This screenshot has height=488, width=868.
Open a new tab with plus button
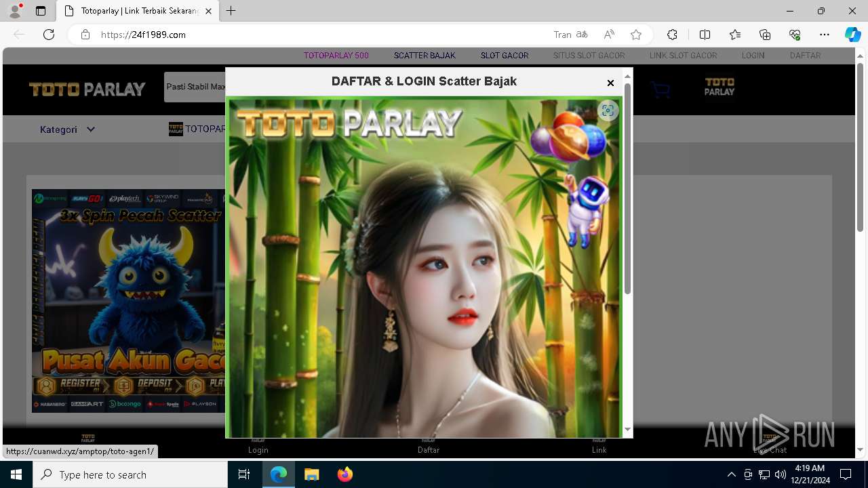pos(231,11)
